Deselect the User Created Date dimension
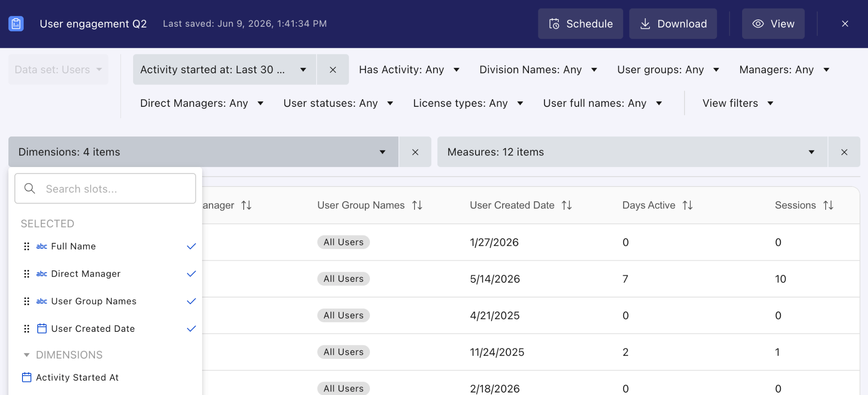Screen dimensions: 868x395 (192, 329)
